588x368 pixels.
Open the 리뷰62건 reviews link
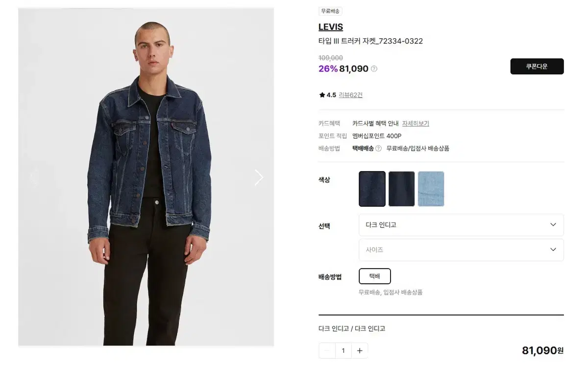(x=351, y=95)
